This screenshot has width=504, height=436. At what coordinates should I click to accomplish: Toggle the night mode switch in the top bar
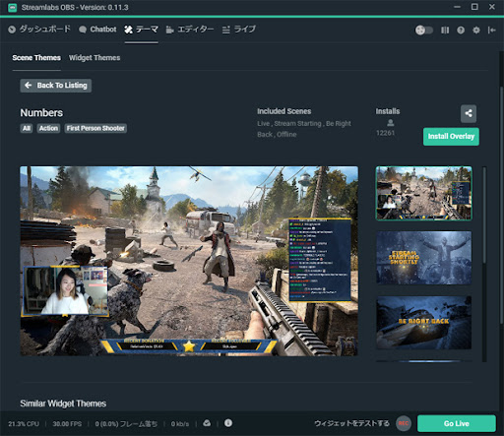coord(424,31)
